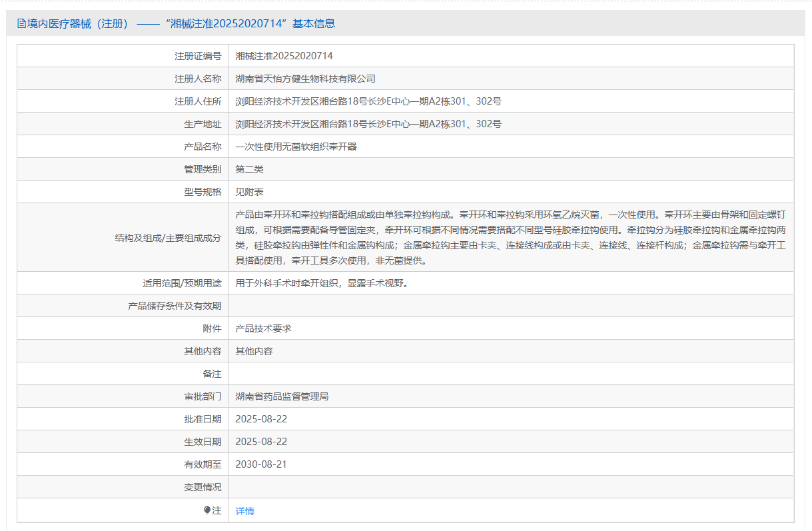Screen dimensions: 812x531
Task: Click the 产品储存条件及有效期 label
Action: tap(175, 306)
